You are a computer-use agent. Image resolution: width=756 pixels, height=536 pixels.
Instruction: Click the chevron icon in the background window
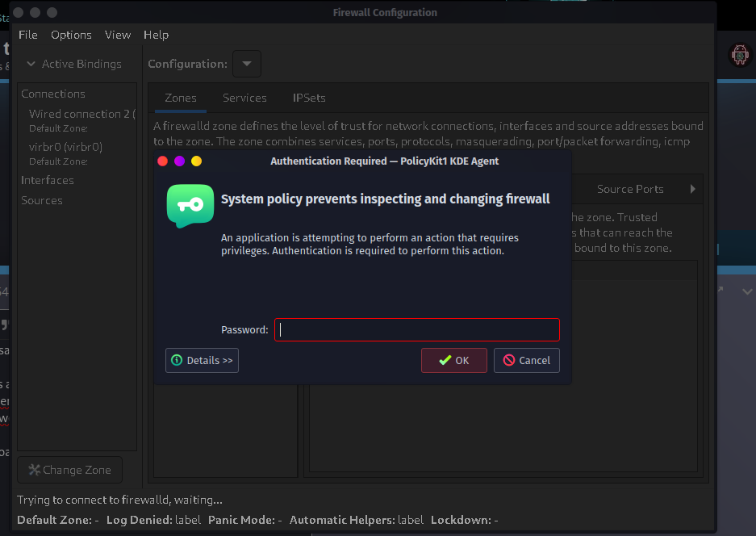pyautogui.click(x=747, y=291)
